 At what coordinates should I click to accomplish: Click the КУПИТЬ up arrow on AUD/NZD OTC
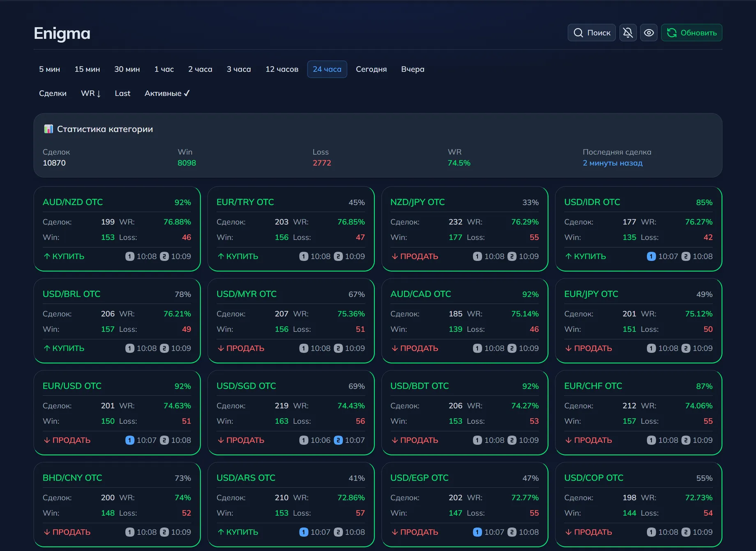[x=47, y=257]
